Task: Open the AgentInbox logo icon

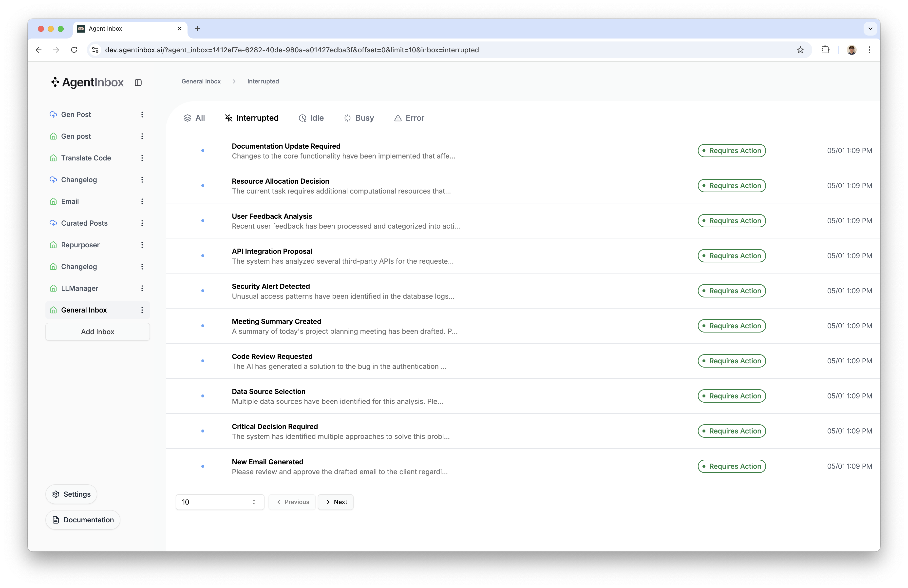Action: 55,82
